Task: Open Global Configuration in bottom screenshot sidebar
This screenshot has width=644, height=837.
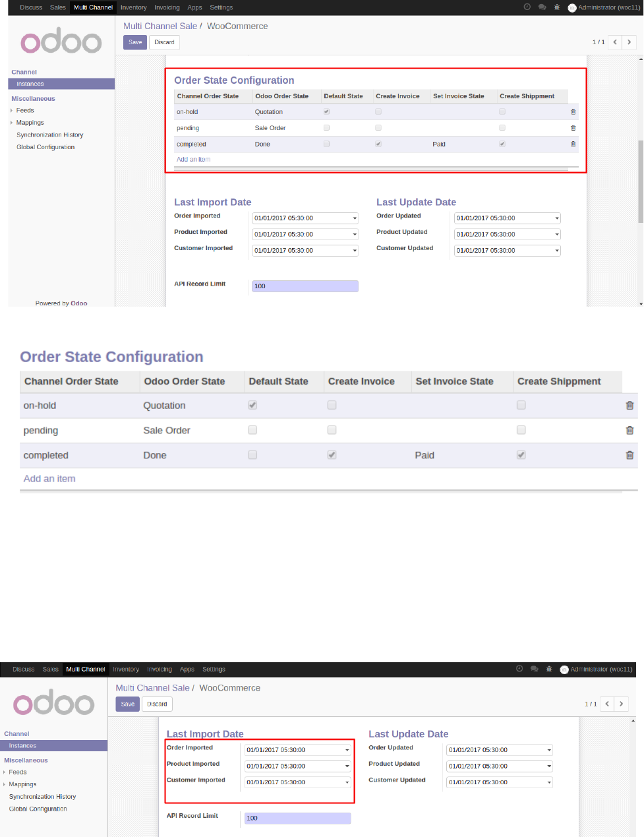Action: [x=38, y=809]
